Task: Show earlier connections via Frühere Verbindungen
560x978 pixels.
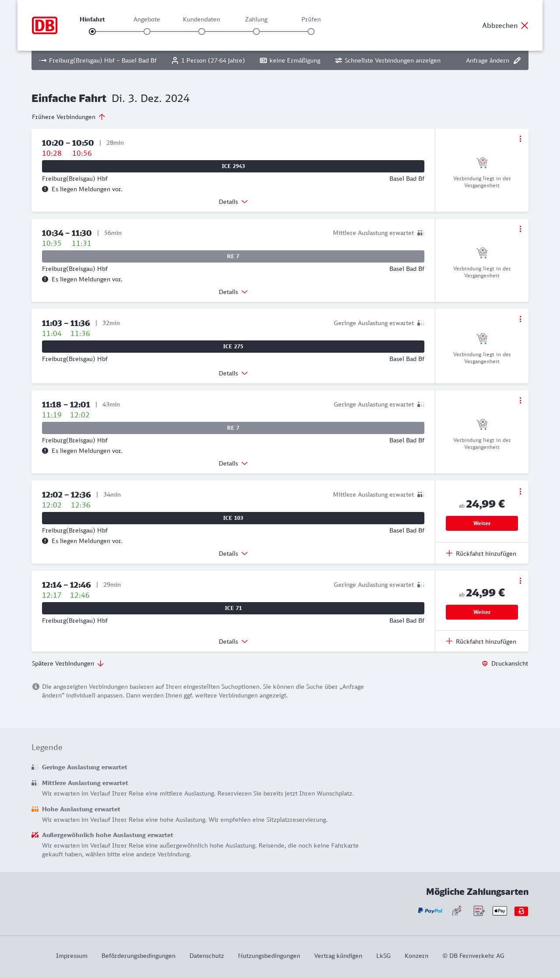Action: point(69,117)
